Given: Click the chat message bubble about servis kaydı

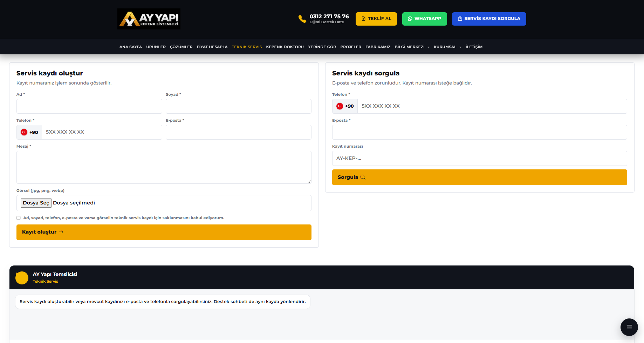Looking at the screenshot, I should pyautogui.click(x=163, y=302).
